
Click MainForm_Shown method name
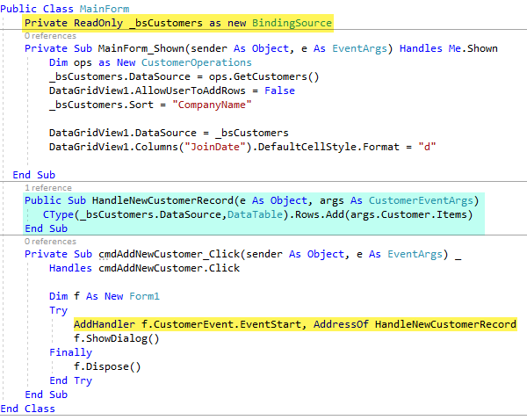[141, 48]
